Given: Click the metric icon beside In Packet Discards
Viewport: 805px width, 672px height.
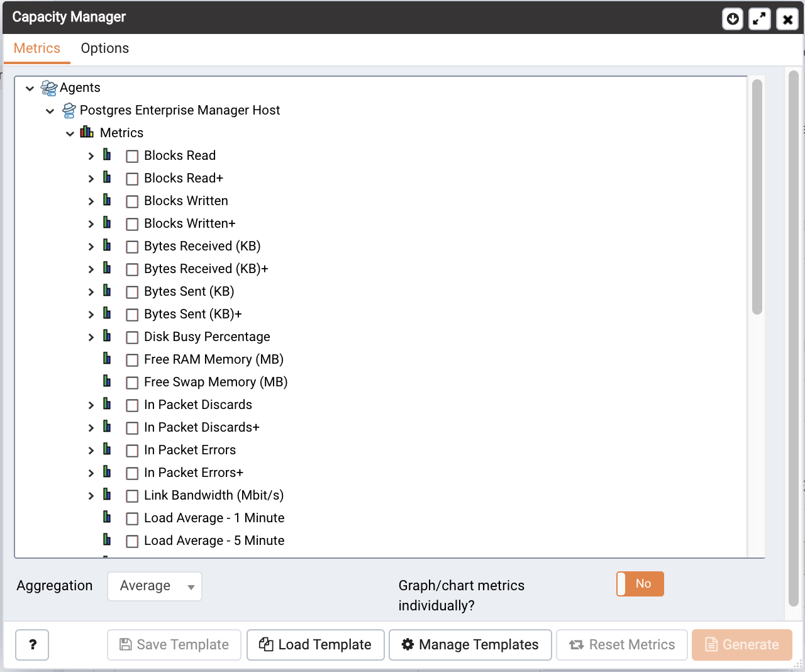Looking at the screenshot, I should point(107,404).
